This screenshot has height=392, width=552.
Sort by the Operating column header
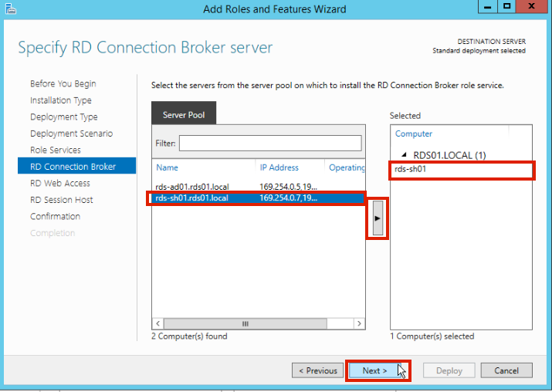click(347, 167)
